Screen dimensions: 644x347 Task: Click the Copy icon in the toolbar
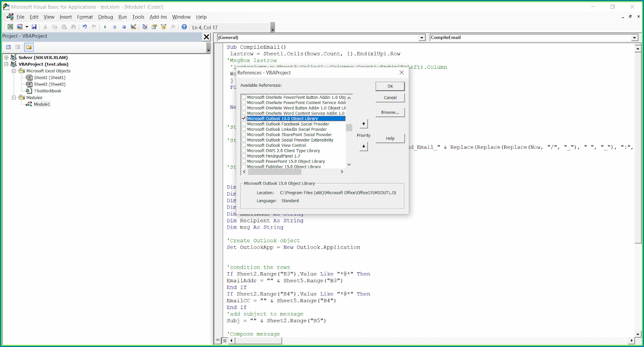54,27
